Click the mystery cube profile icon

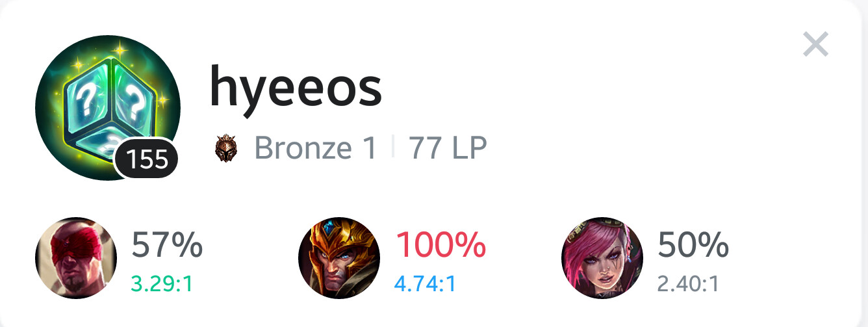107,108
